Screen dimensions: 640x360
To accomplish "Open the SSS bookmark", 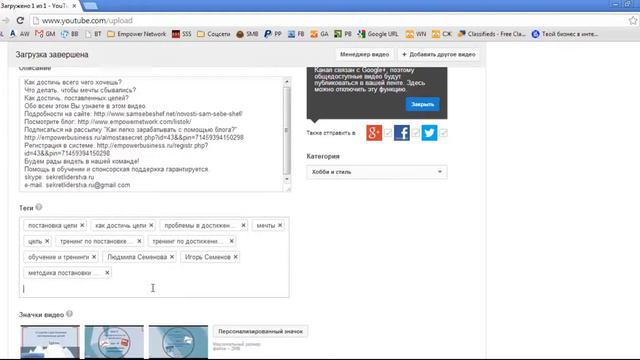I will [x=182, y=34].
